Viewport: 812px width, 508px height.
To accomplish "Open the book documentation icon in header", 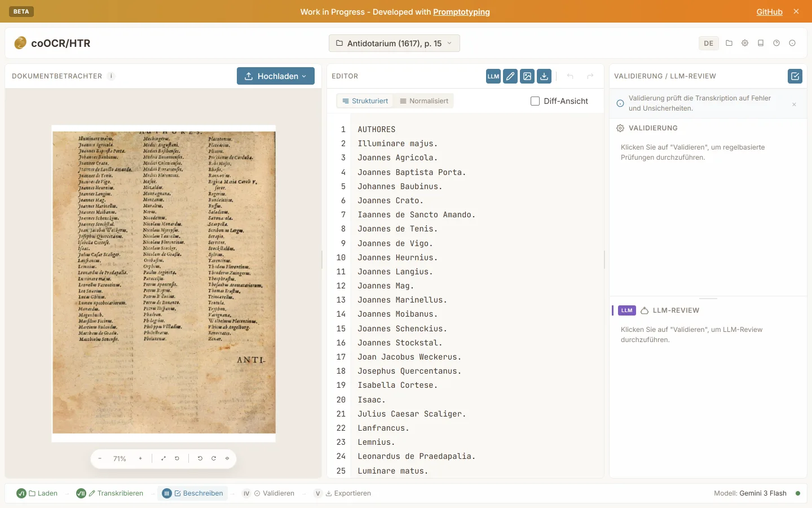I will pyautogui.click(x=761, y=43).
